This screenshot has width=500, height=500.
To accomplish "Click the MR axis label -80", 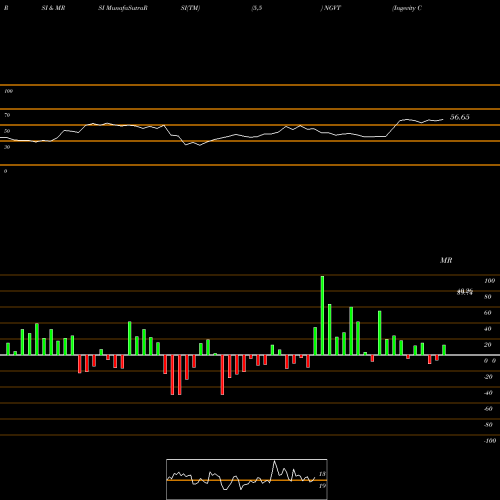I will coord(488,425).
